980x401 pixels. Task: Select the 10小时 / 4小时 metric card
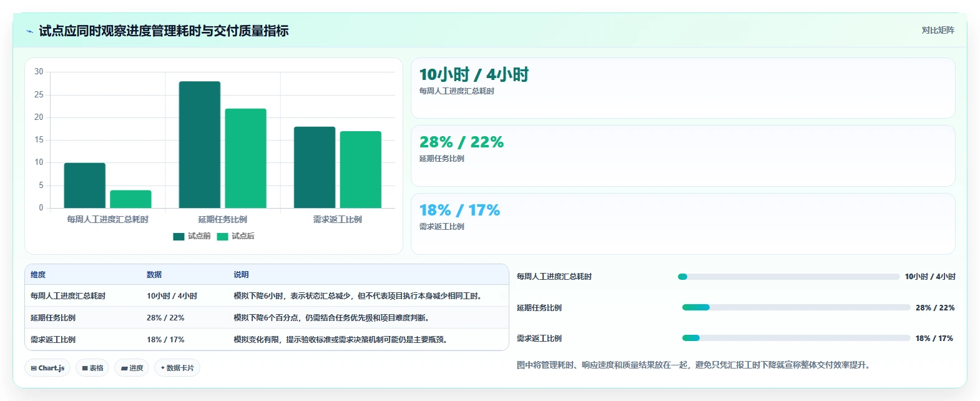[x=683, y=88]
